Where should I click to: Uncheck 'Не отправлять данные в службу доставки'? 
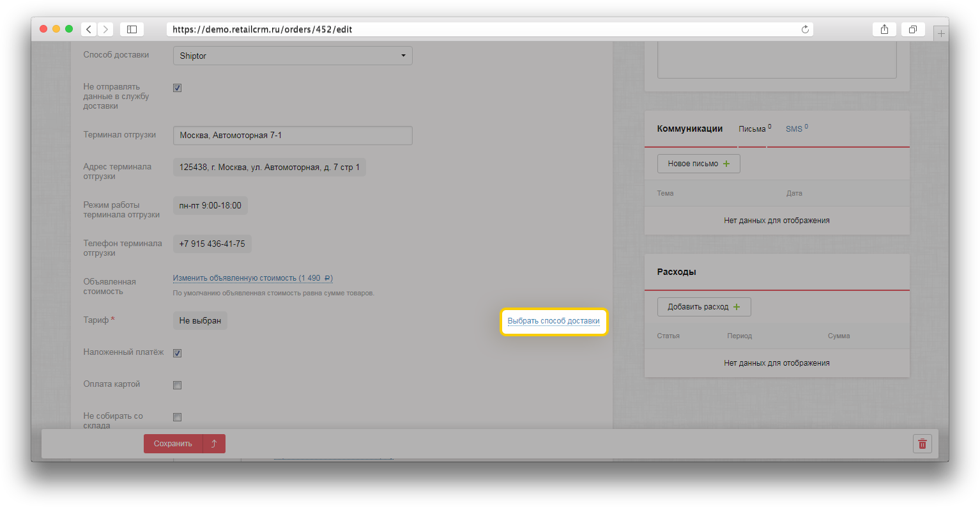(178, 88)
